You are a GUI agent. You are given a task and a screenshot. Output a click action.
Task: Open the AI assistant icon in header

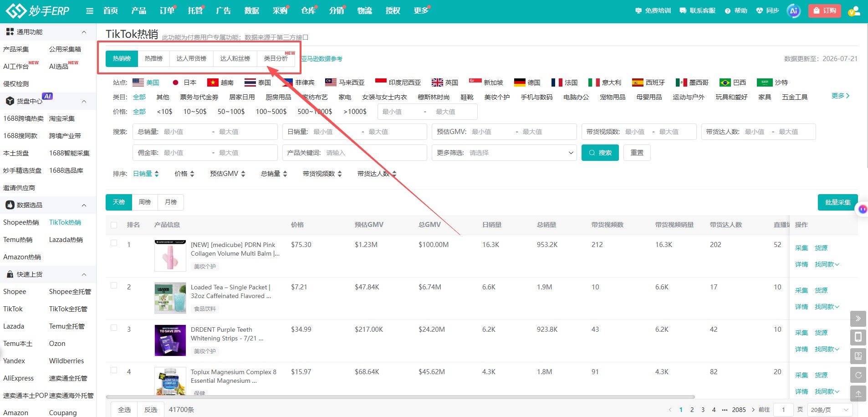[x=794, y=11]
